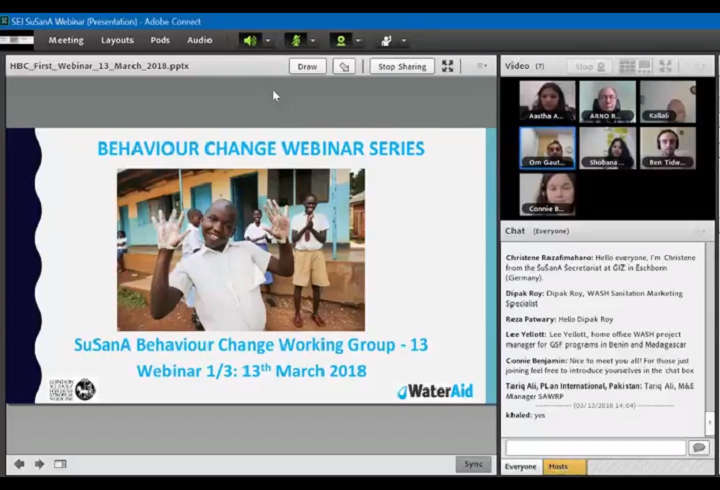Click the Draw button
This screenshot has height=490, width=720.
pyautogui.click(x=307, y=66)
